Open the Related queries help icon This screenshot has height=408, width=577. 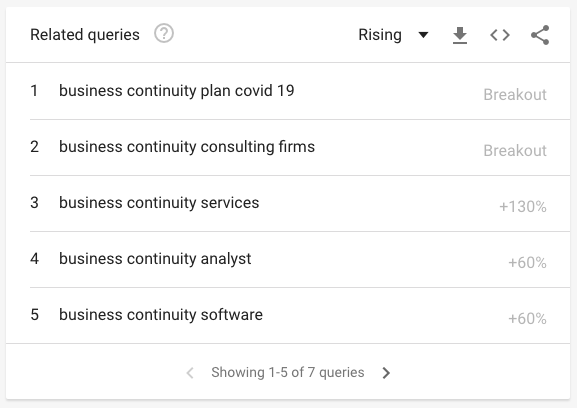(x=164, y=33)
